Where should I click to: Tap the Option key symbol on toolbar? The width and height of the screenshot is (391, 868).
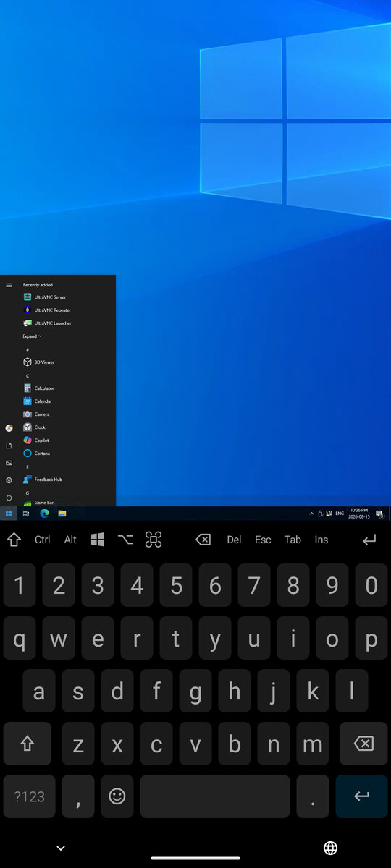125,540
